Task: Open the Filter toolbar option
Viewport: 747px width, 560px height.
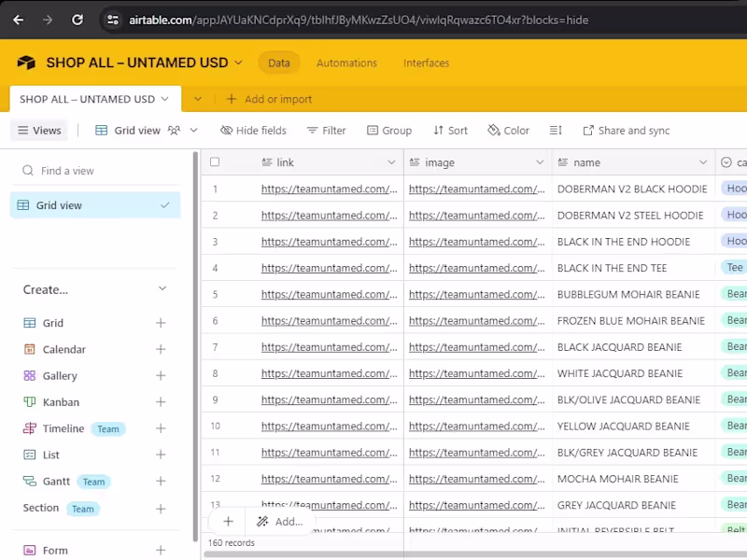Action: (326, 131)
